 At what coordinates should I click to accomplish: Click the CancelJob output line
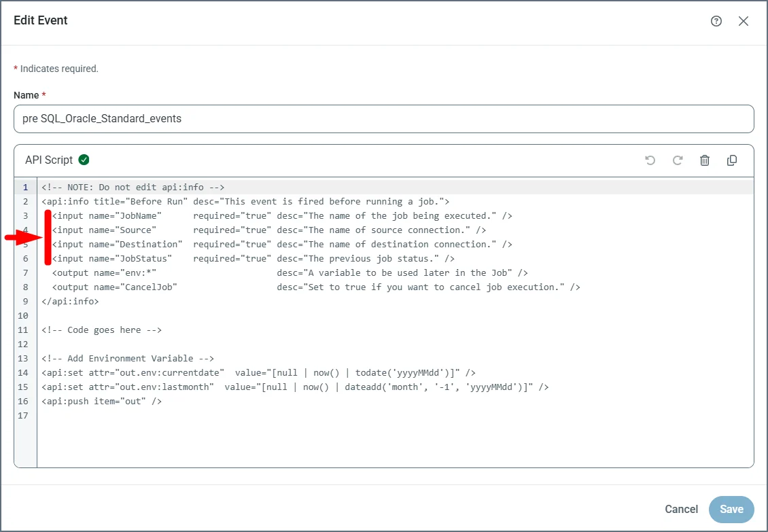tap(316, 287)
